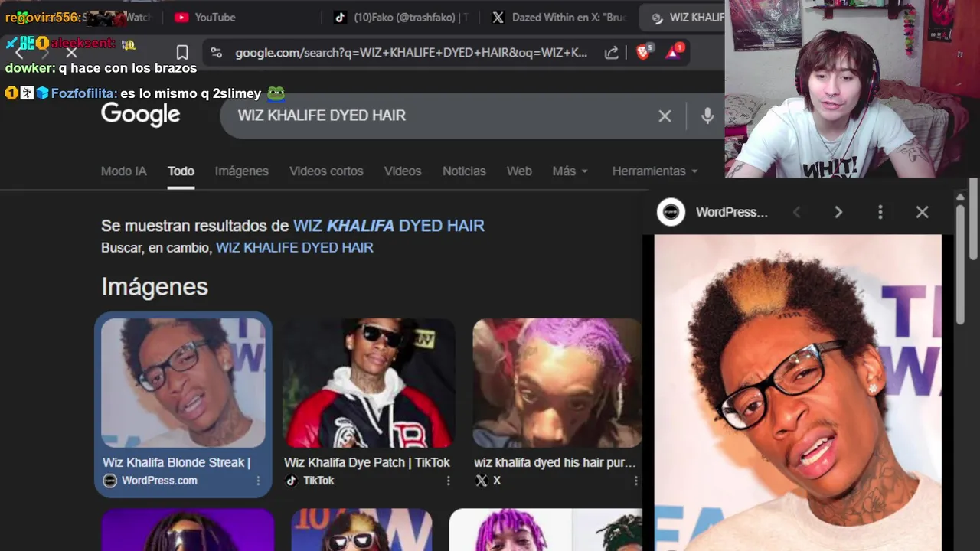Click WordPress logo in preview panel

pyautogui.click(x=671, y=212)
